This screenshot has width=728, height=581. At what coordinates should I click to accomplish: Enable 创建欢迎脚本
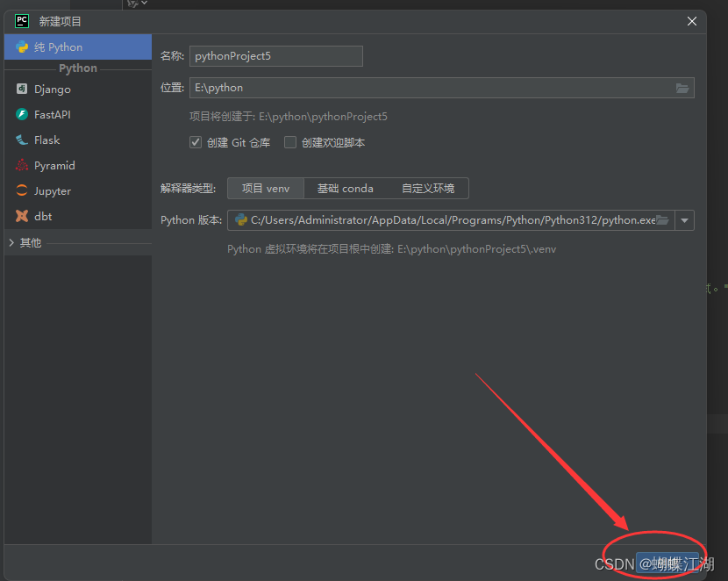pos(290,142)
